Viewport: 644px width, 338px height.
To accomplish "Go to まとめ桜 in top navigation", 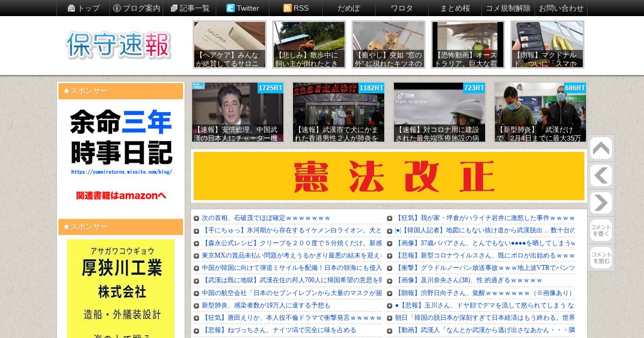I will pyautogui.click(x=455, y=8).
